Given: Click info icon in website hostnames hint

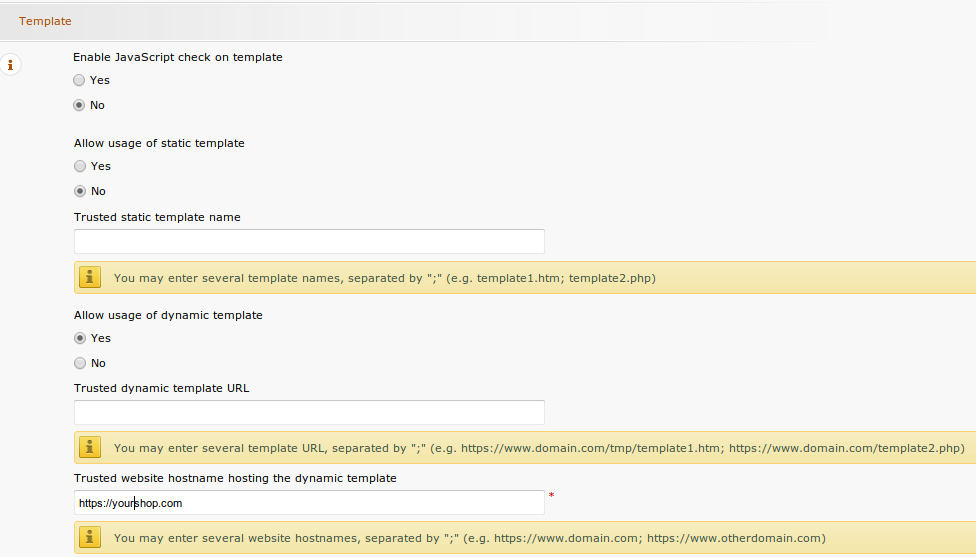Looking at the screenshot, I should tap(91, 538).
